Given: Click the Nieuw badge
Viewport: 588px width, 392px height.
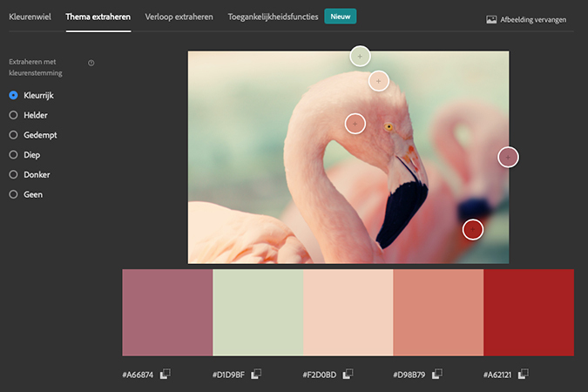Looking at the screenshot, I should (x=340, y=17).
